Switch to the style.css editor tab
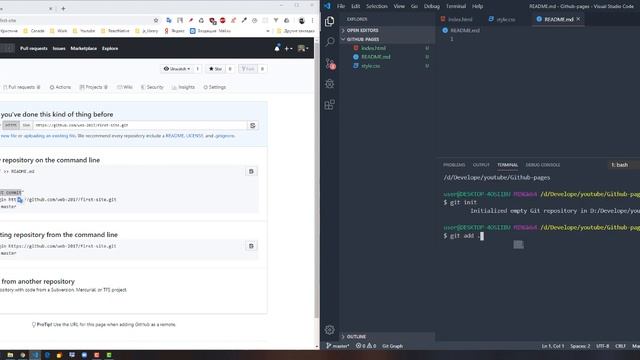The height and width of the screenshot is (360, 640). coord(503,19)
